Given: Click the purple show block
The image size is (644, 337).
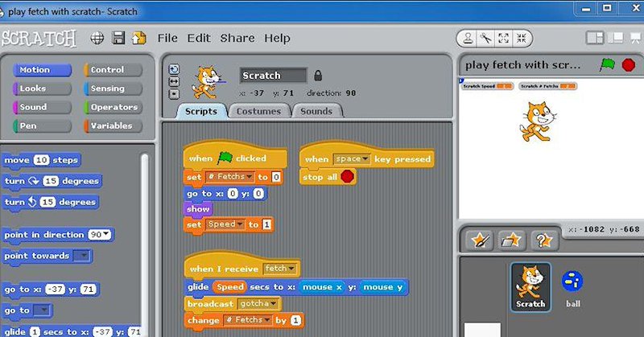Looking at the screenshot, I should [198, 209].
